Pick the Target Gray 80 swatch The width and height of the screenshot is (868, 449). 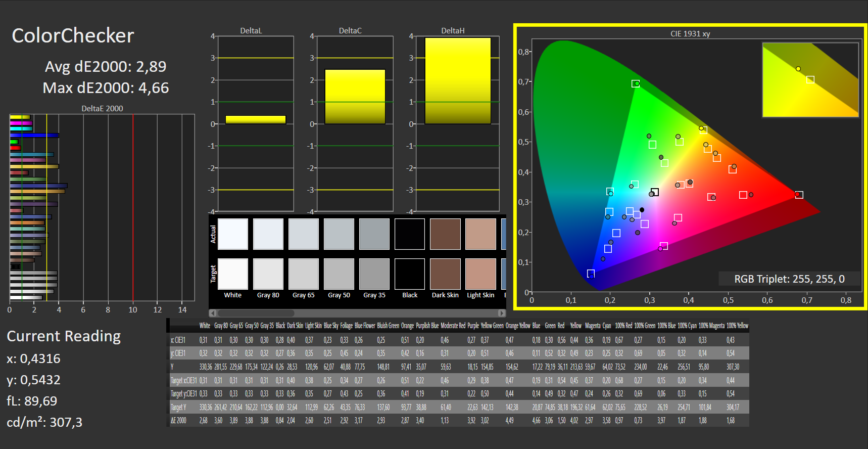pyautogui.click(x=268, y=274)
